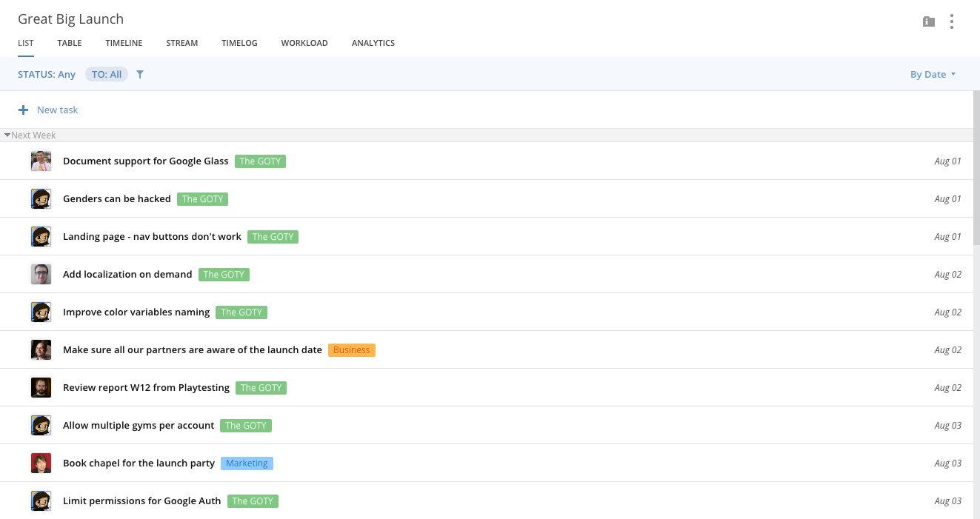
Task: Open the TO: All assignee filter
Action: [107, 74]
